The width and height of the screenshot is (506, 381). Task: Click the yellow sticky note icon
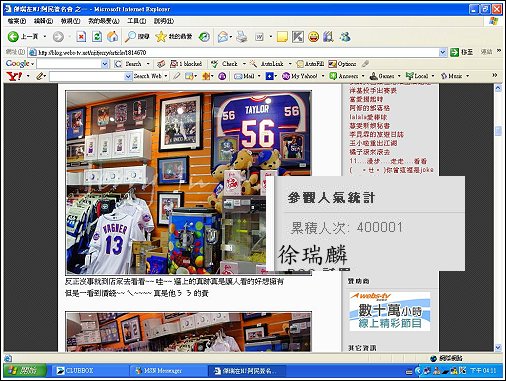point(282,37)
